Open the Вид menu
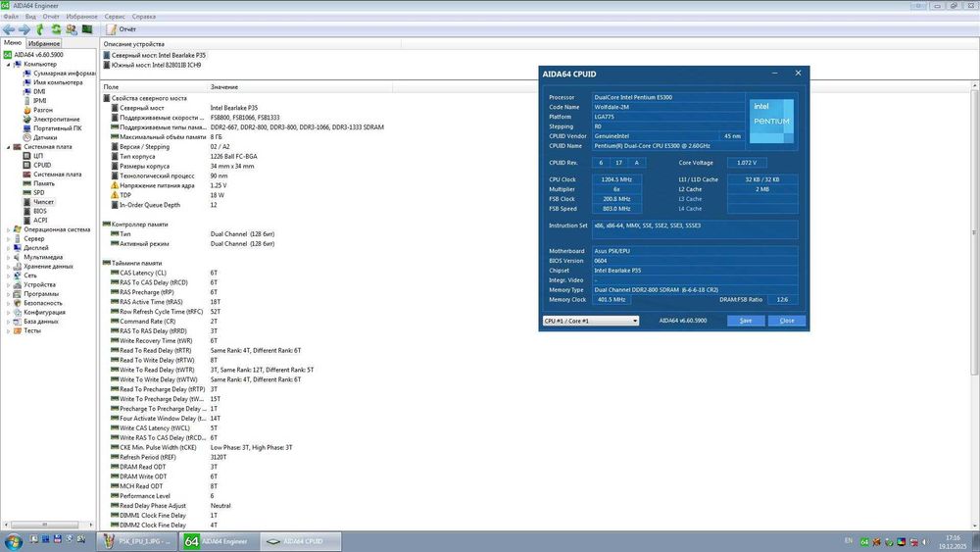This screenshot has width=980, height=552. pyautogui.click(x=30, y=17)
